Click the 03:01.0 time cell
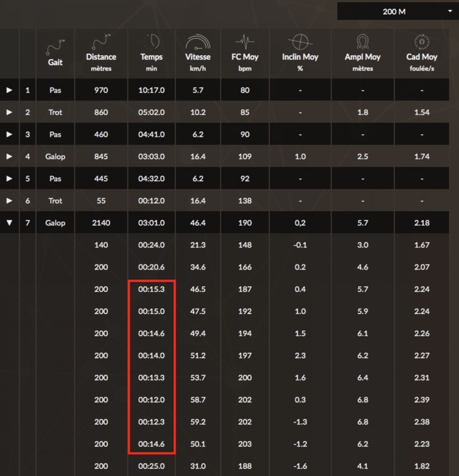 pos(151,223)
